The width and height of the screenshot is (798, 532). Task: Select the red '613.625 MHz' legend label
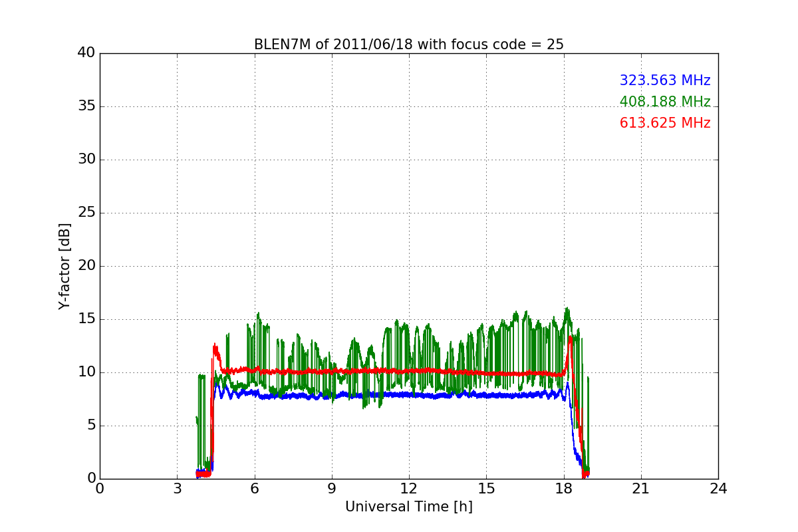pyautogui.click(x=665, y=123)
